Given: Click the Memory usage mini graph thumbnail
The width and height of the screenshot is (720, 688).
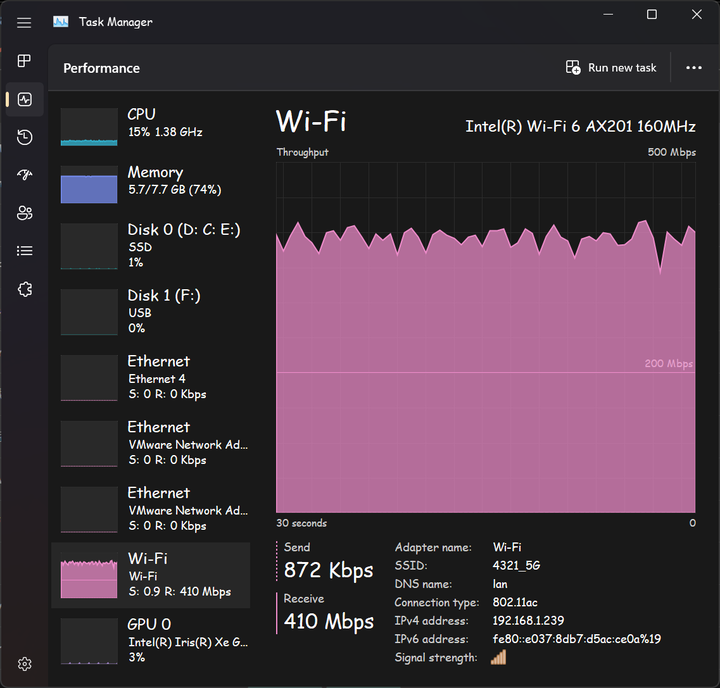Looking at the screenshot, I should (89, 184).
